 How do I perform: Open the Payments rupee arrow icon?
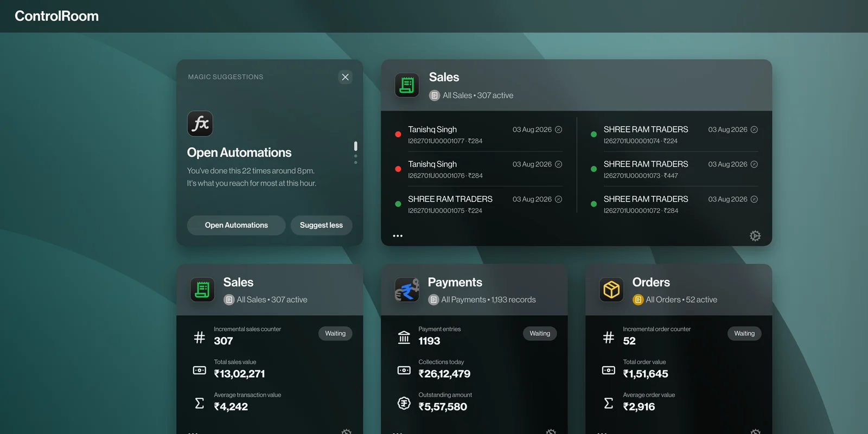(407, 290)
